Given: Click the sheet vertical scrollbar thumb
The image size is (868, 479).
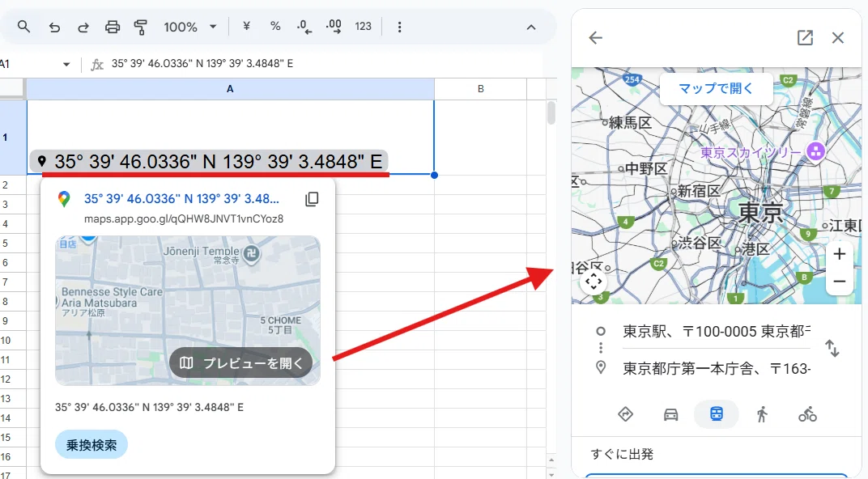Looking at the screenshot, I should point(551,112).
